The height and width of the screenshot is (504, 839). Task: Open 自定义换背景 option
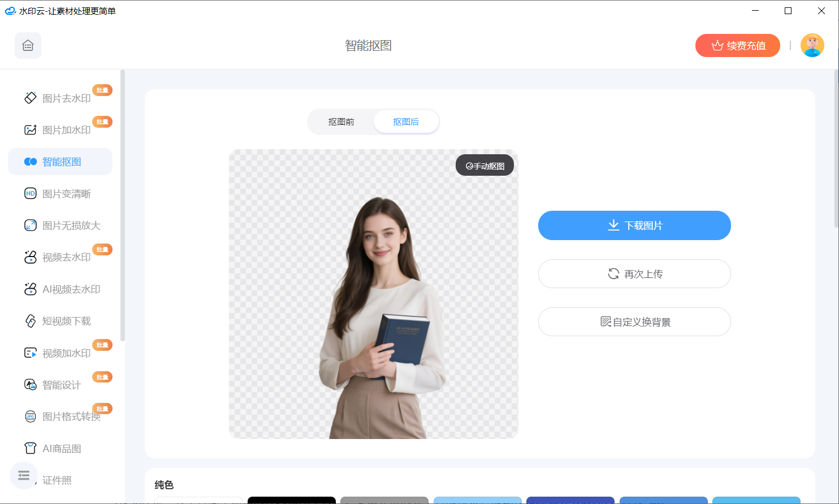[x=634, y=322]
